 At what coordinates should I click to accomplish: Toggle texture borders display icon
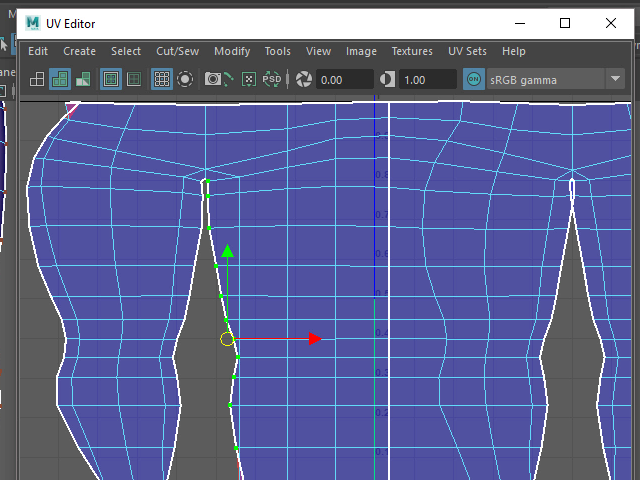(x=111, y=79)
